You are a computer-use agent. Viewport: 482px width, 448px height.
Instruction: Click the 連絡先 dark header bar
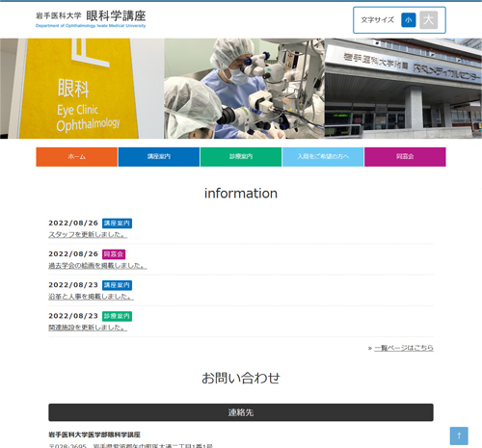coord(241,412)
